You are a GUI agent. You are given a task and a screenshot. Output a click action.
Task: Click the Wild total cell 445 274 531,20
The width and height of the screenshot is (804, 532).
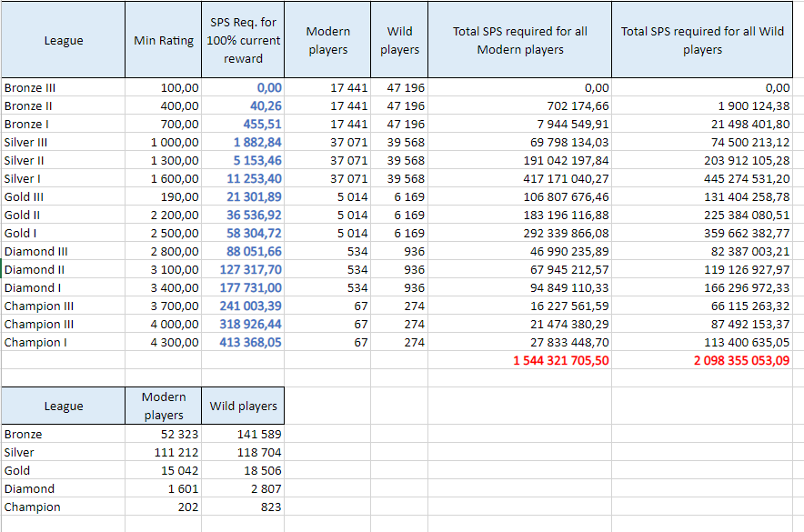[702, 178]
